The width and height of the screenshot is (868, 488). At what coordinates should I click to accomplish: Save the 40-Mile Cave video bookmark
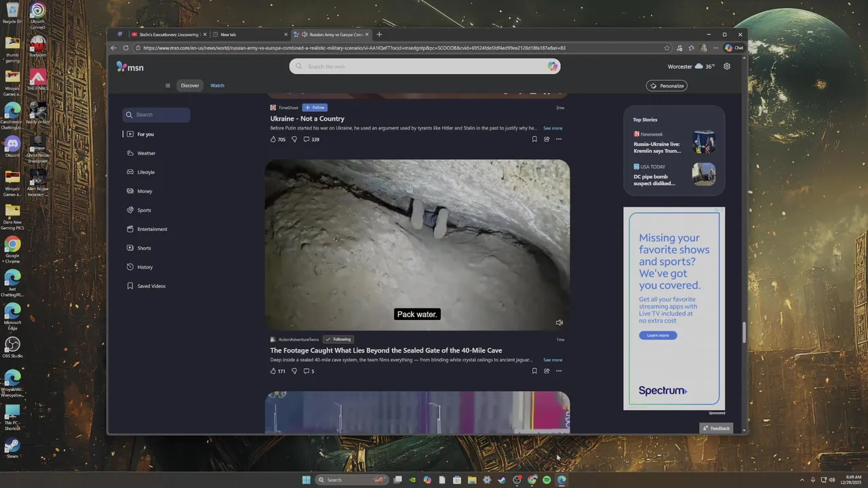coord(534,371)
